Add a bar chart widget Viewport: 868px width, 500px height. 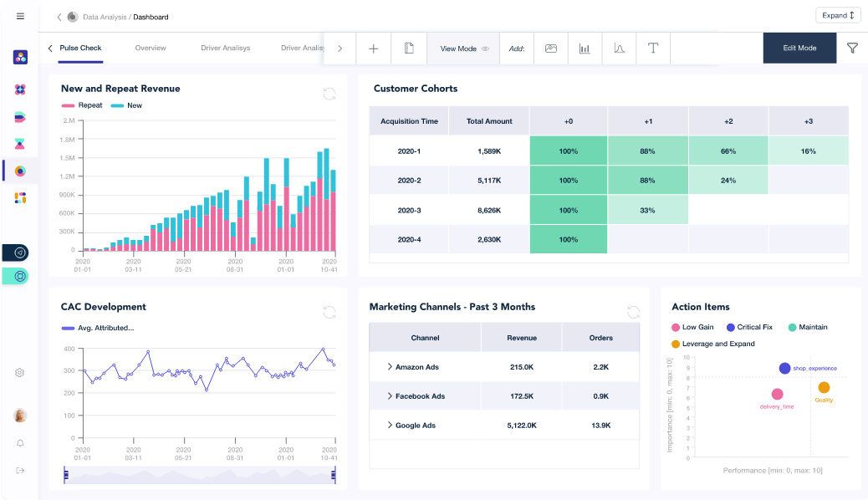point(585,48)
